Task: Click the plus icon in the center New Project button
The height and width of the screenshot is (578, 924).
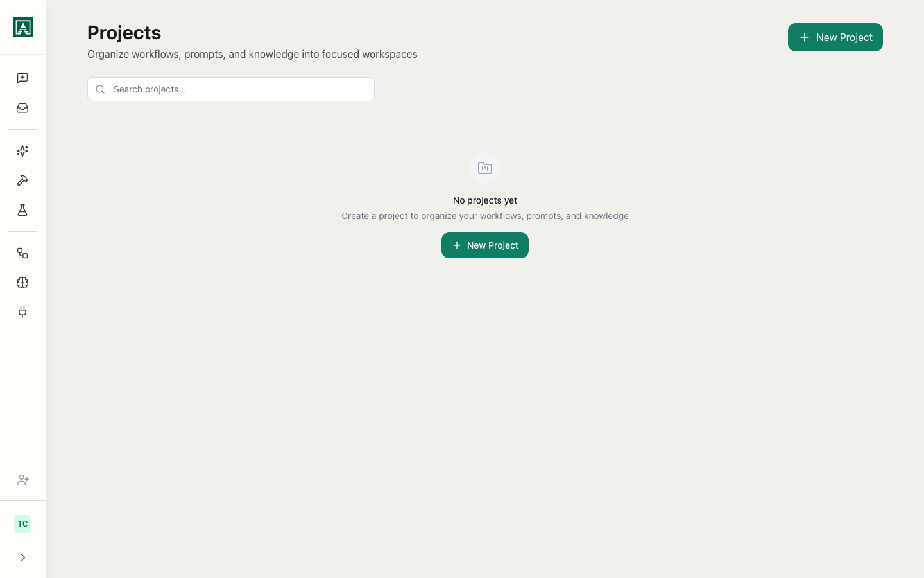Action: point(457,245)
